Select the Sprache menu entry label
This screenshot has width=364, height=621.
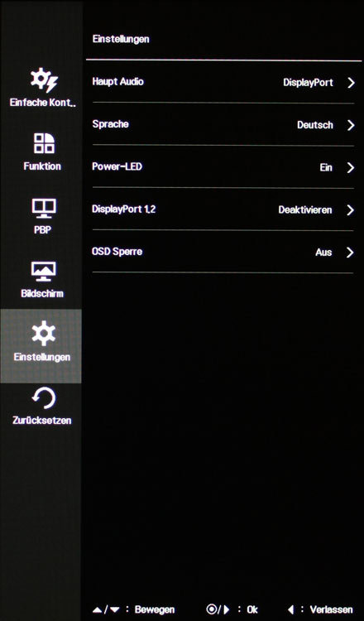click(110, 124)
